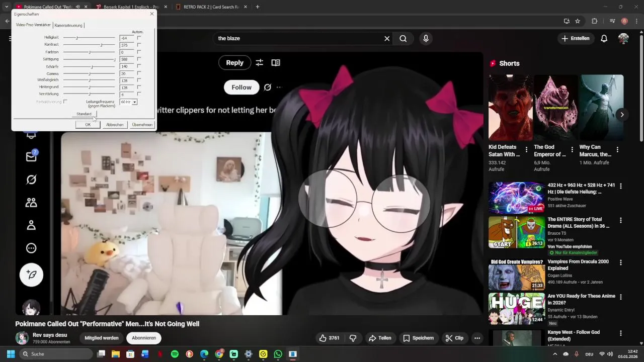Enable automatic Sättigung checkbox
The image size is (644, 362).
coord(139,59)
